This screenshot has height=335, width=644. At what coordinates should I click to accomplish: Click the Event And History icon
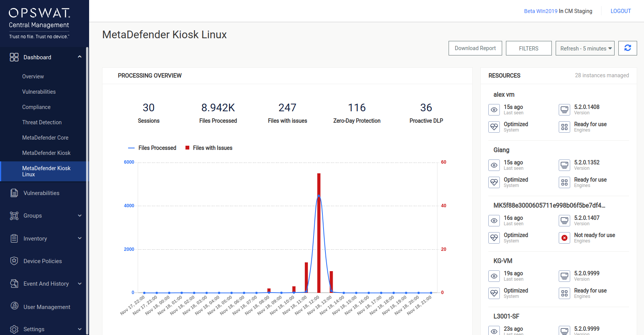pyautogui.click(x=14, y=284)
